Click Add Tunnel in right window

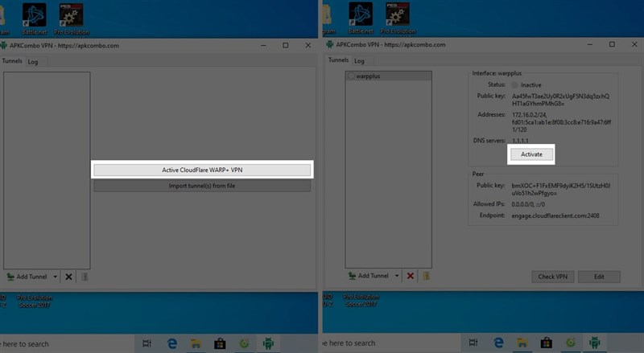pyautogui.click(x=369, y=276)
